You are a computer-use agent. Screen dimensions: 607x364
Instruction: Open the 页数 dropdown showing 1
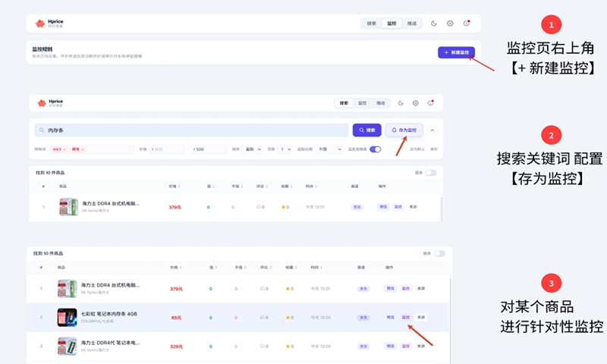point(285,149)
